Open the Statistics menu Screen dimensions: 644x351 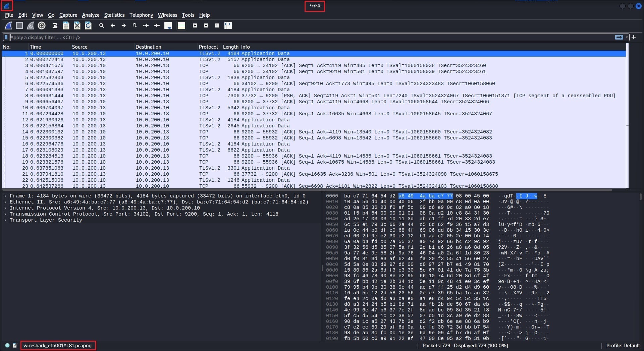click(114, 15)
